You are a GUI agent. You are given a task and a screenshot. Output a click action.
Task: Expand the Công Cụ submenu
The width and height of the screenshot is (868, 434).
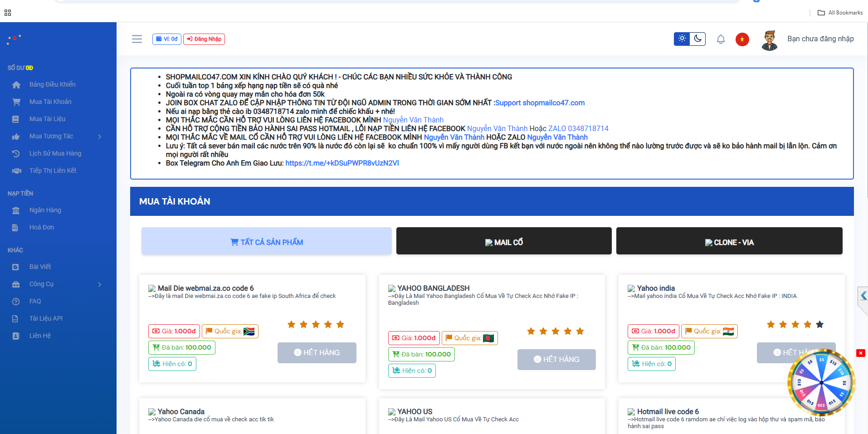point(99,284)
